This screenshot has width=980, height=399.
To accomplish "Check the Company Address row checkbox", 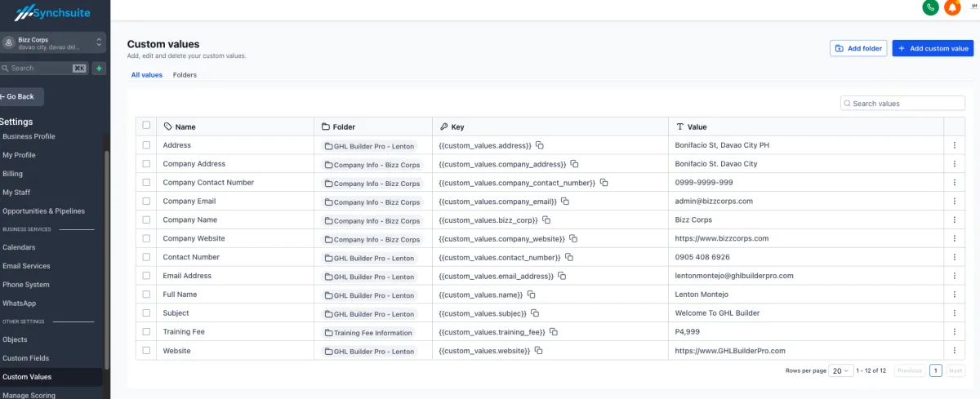I will click(146, 164).
